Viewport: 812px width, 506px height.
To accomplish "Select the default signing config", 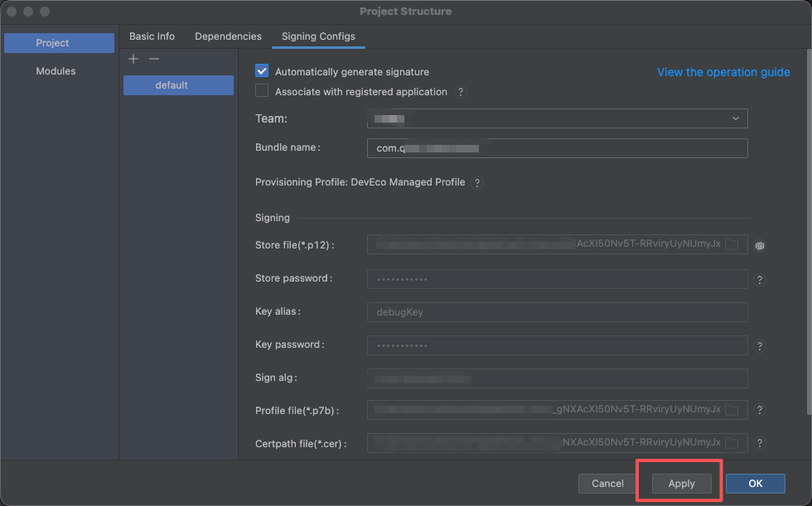I will pos(178,85).
